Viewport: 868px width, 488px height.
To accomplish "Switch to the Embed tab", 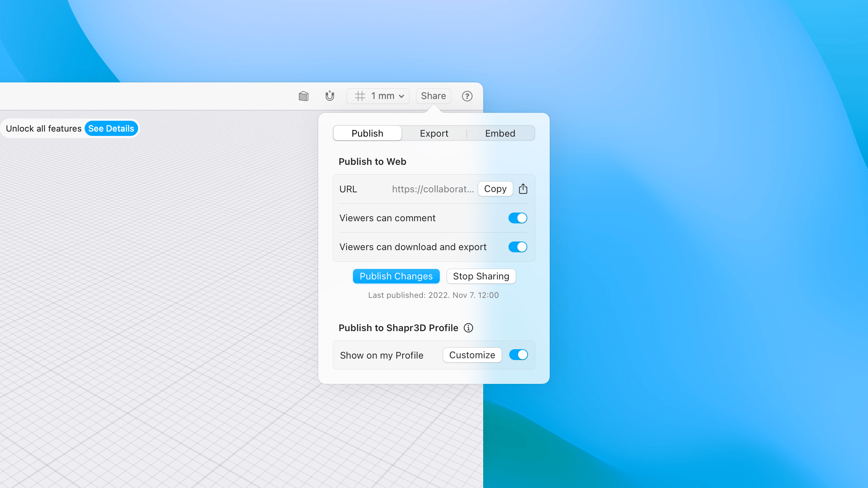I will click(500, 133).
